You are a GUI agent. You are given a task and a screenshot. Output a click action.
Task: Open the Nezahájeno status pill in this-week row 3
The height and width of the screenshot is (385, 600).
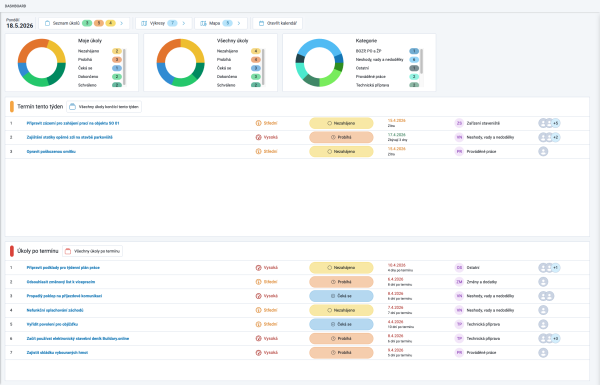[x=341, y=152]
